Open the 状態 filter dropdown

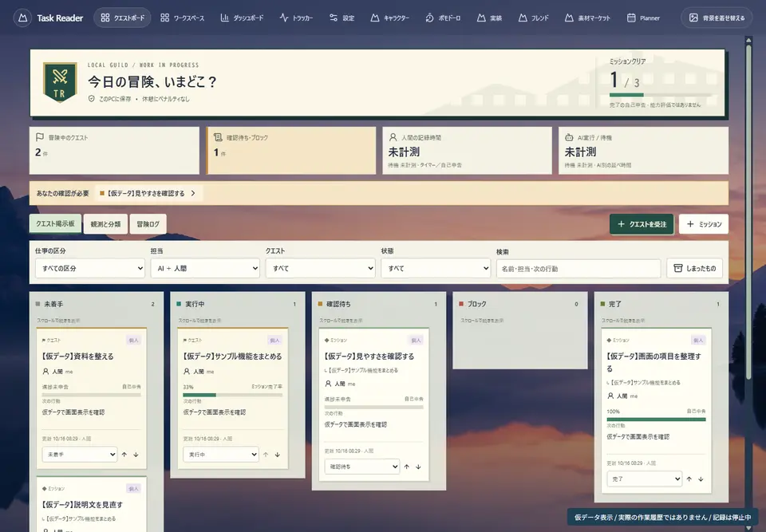pos(436,268)
